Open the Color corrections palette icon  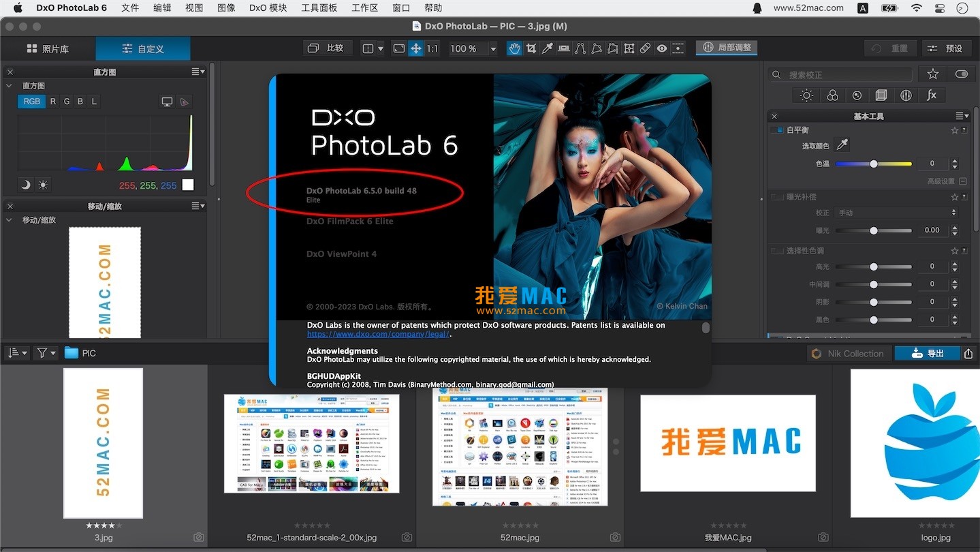[832, 95]
